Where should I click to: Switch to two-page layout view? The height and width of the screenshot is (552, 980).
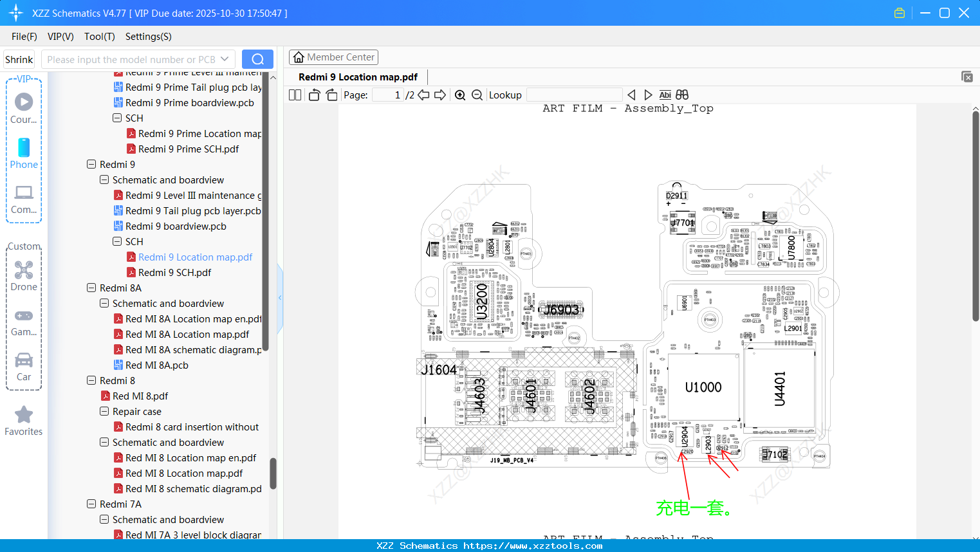tap(294, 94)
